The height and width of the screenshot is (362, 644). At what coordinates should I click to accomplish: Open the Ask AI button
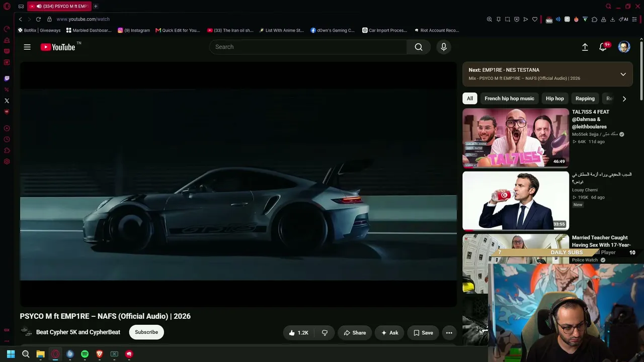(x=389, y=333)
